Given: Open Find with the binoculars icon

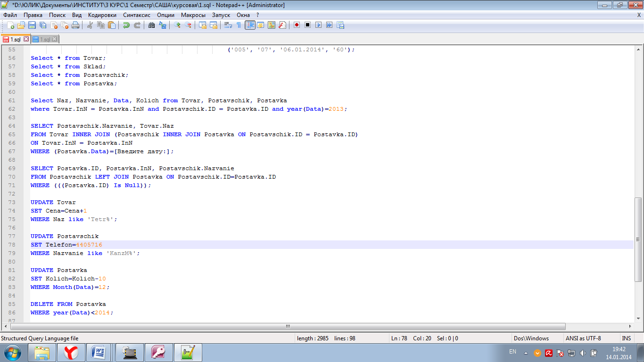Looking at the screenshot, I should click(151, 25).
